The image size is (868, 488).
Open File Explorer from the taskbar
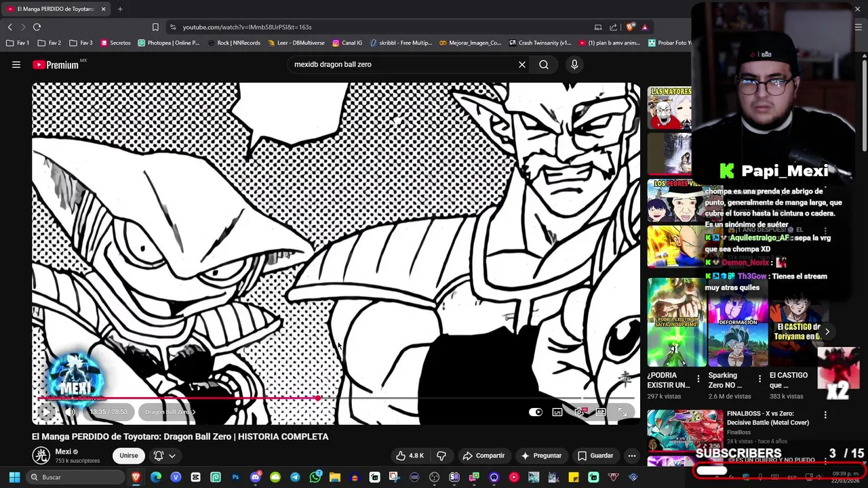334,477
